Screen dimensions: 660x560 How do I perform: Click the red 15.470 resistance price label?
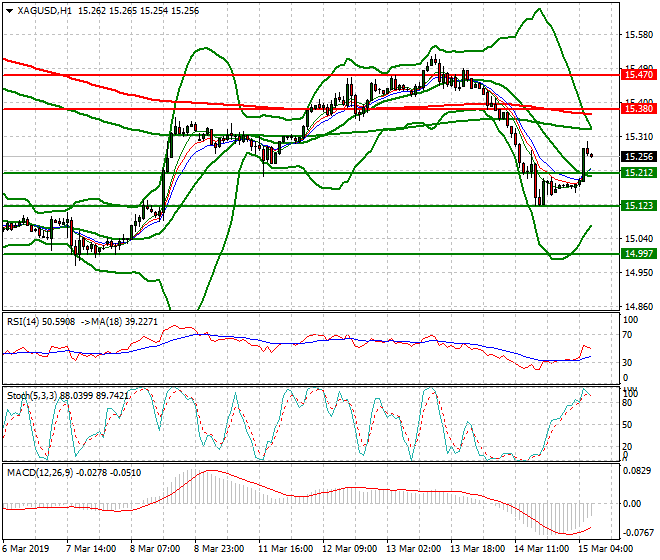click(639, 75)
